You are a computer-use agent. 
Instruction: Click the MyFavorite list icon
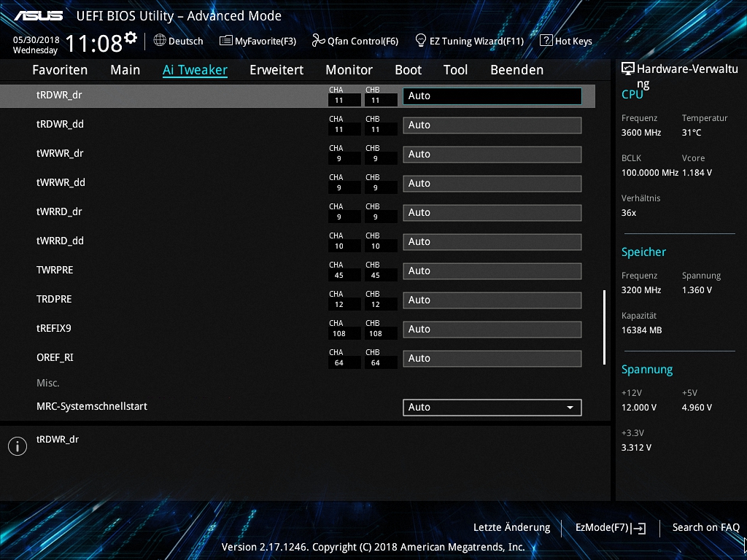pyautogui.click(x=226, y=41)
